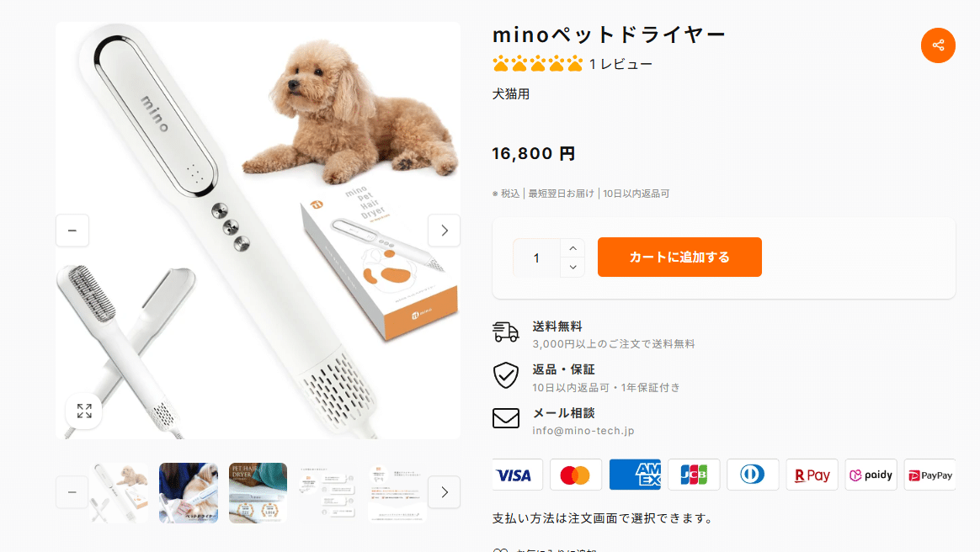Select the American Express payment logo
The height and width of the screenshot is (552, 980).
pos(635,475)
